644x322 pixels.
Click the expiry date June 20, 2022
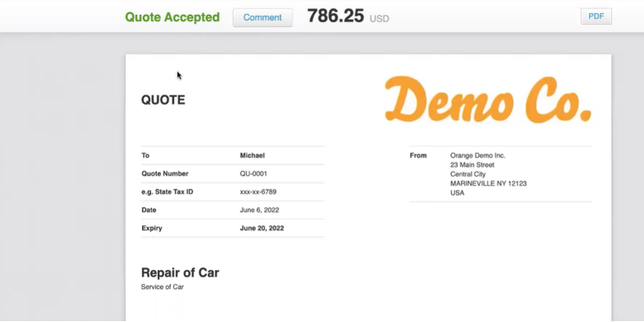[x=262, y=228]
